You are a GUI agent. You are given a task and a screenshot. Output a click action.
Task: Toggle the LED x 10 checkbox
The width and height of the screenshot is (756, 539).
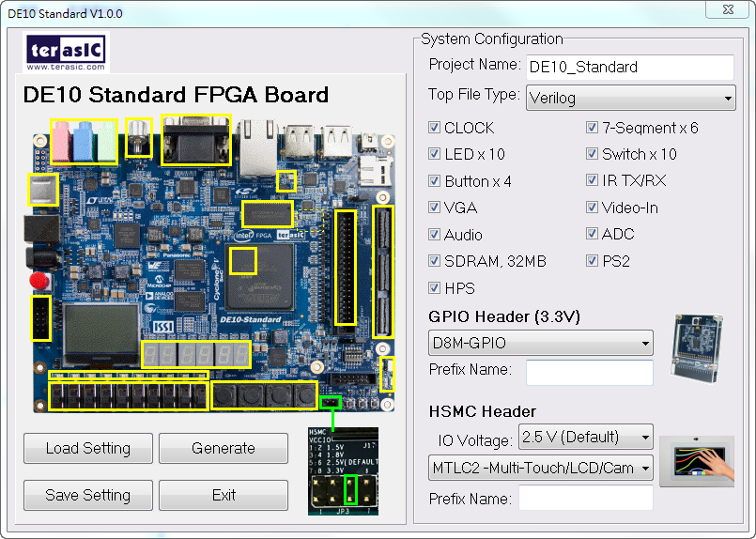tap(434, 154)
